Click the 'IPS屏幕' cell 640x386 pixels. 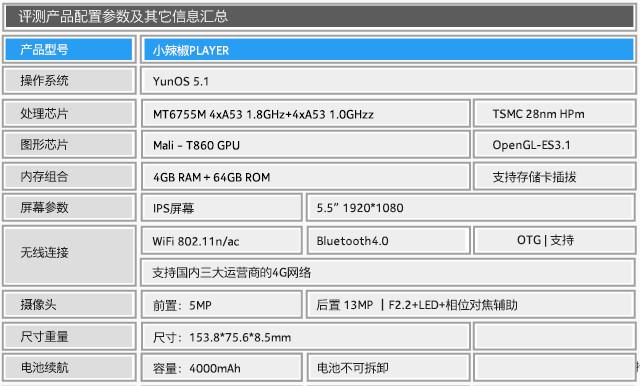(222, 207)
